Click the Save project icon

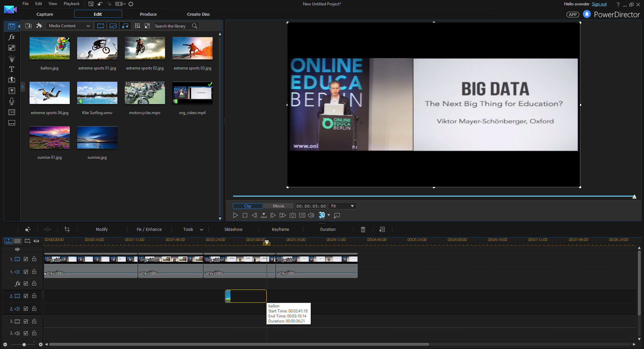(91, 4)
